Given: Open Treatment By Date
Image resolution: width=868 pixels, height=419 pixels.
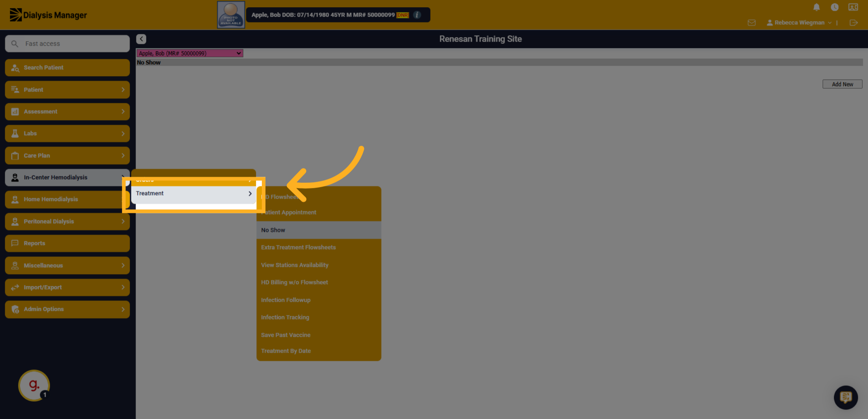Looking at the screenshot, I should click(319, 351).
